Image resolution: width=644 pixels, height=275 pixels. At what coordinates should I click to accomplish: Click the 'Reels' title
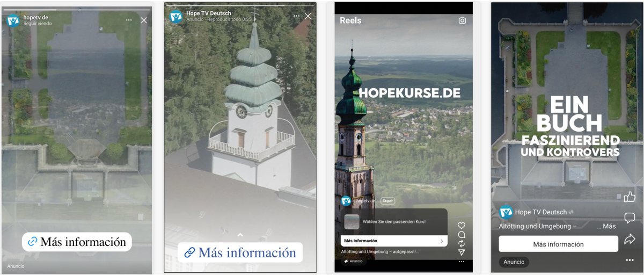coord(350,20)
